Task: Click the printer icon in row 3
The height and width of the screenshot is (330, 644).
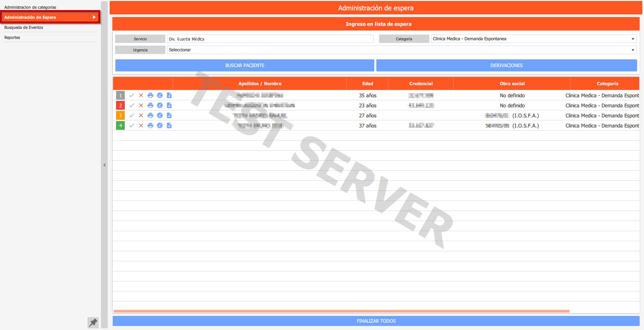Action: (x=150, y=116)
